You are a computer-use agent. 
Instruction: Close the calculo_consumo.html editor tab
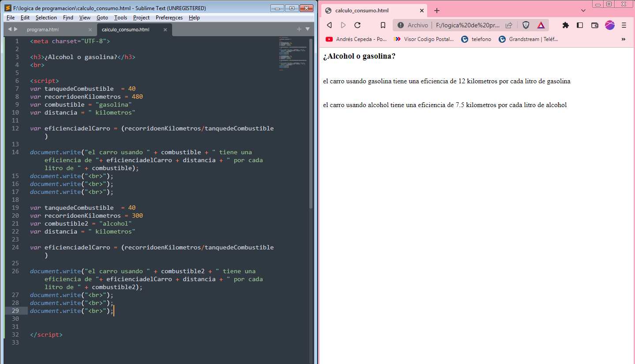[x=165, y=30]
